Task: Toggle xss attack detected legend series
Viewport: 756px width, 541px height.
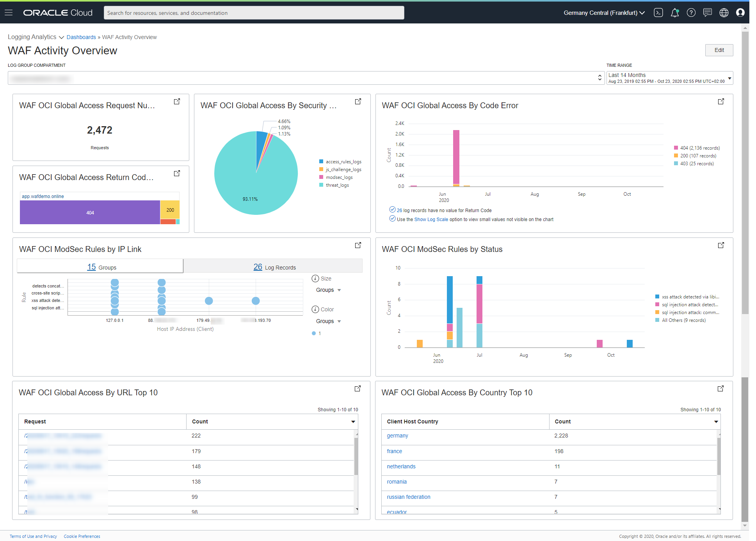Action: click(690, 297)
